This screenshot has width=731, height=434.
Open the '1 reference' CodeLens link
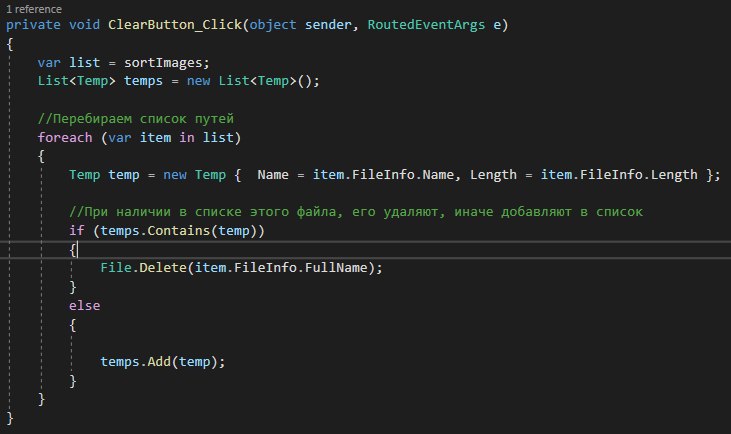(34, 9)
